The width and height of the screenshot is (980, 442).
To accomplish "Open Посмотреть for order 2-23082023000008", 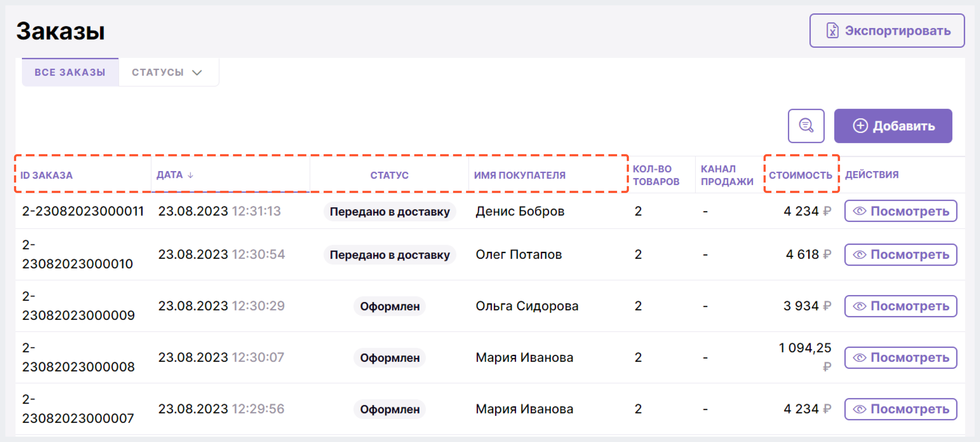I will click(901, 358).
